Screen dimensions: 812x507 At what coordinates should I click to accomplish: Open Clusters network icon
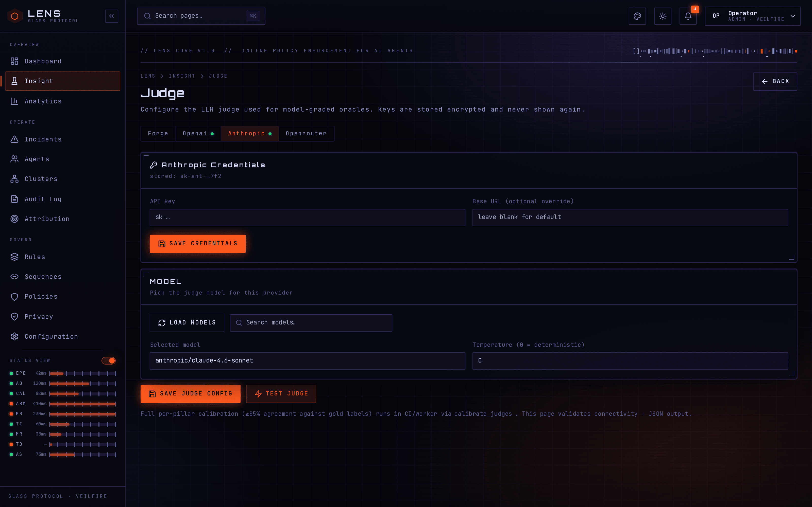14,179
